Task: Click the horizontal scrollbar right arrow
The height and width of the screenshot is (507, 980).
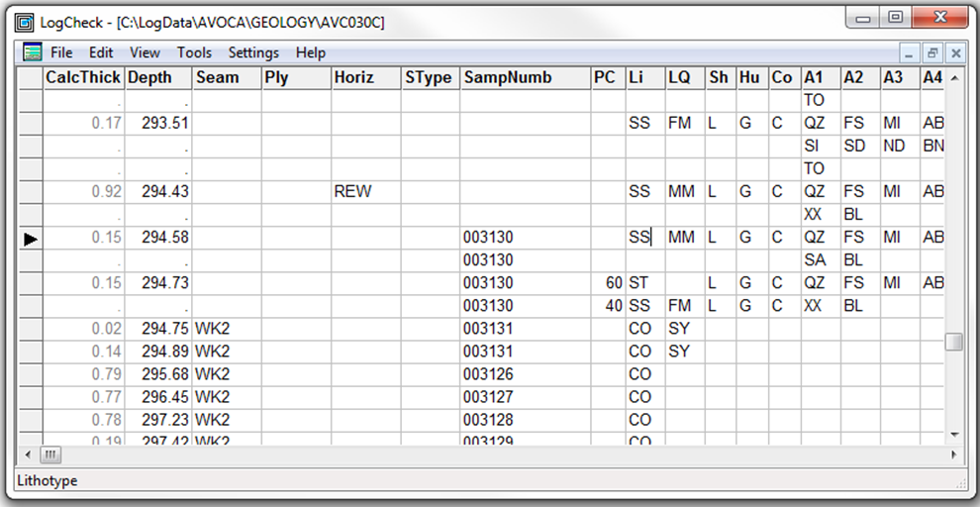Action: point(953,454)
